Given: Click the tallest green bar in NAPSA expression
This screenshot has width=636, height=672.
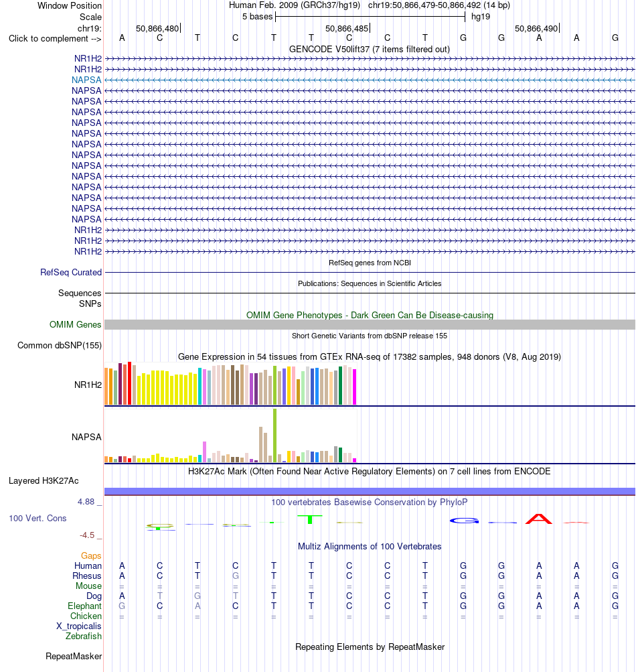Looking at the screenshot, I should point(275,435).
